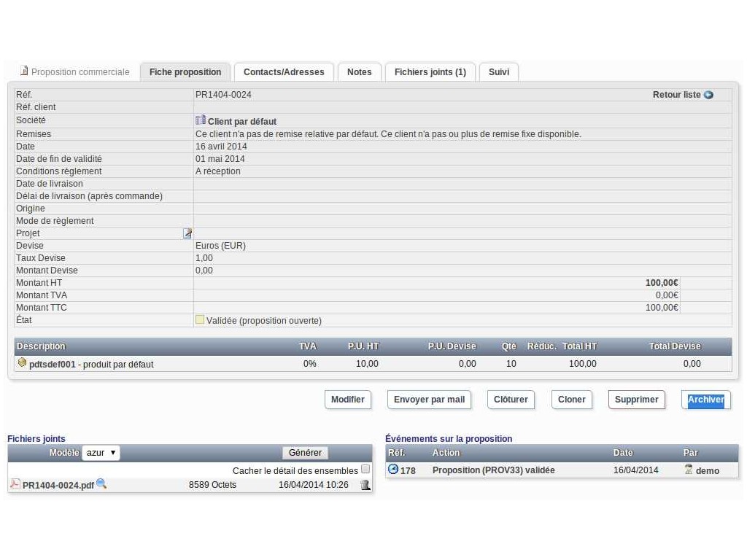Click the validity date 01 mai 2014
This screenshot has width=747, height=560.
click(220, 158)
